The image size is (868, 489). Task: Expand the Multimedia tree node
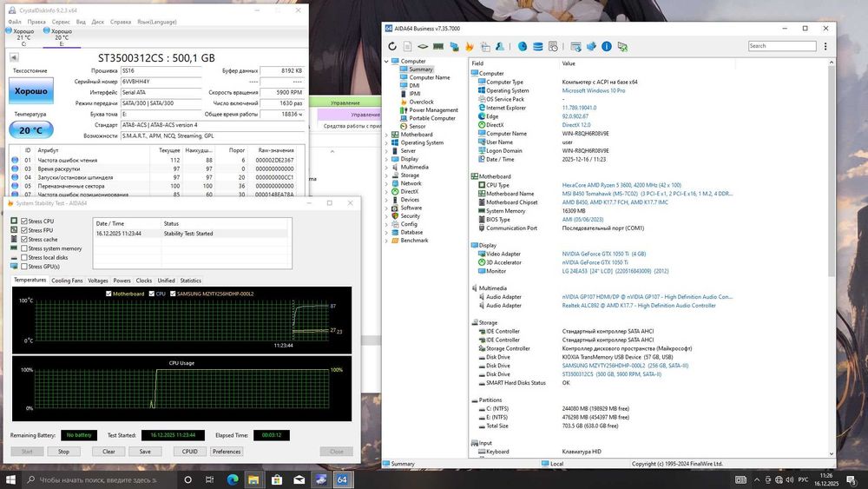pyautogui.click(x=386, y=168)
